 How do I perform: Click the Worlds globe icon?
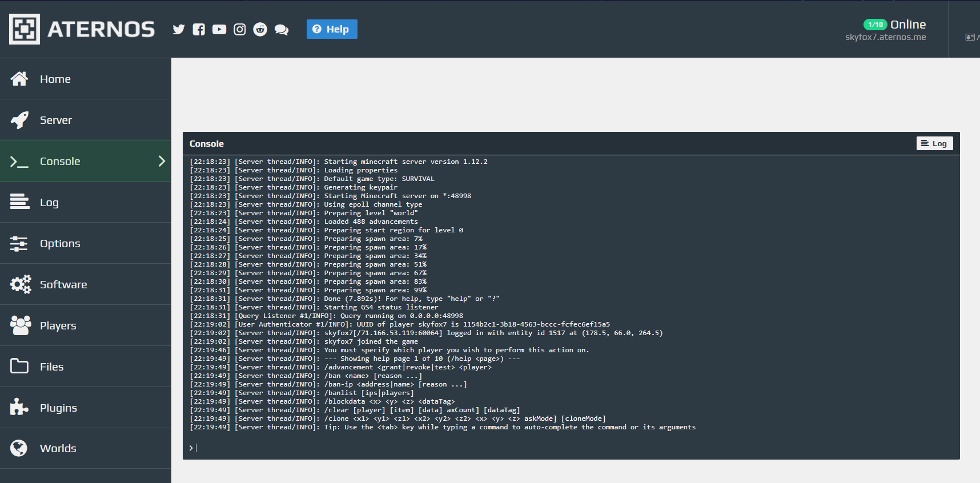(x=19, y=448)
